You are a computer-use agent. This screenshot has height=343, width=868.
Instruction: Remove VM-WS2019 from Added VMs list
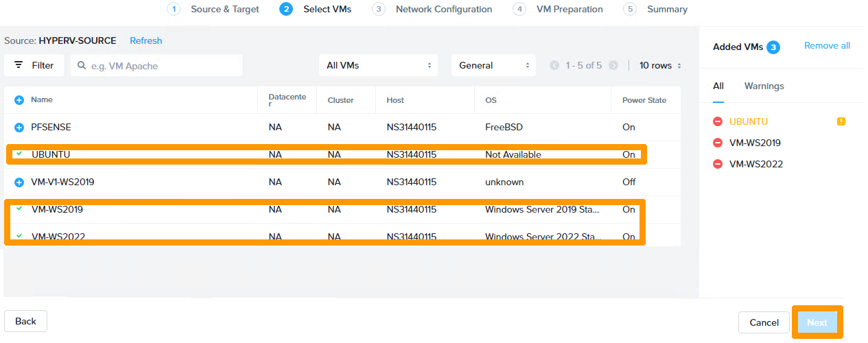click(718, 143)
